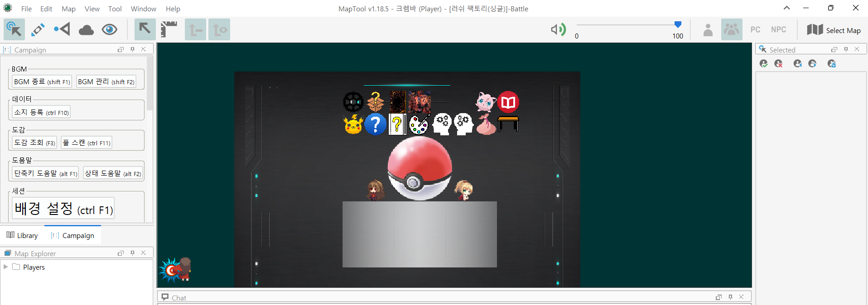Float the Selected panel window

pos(834,49)
